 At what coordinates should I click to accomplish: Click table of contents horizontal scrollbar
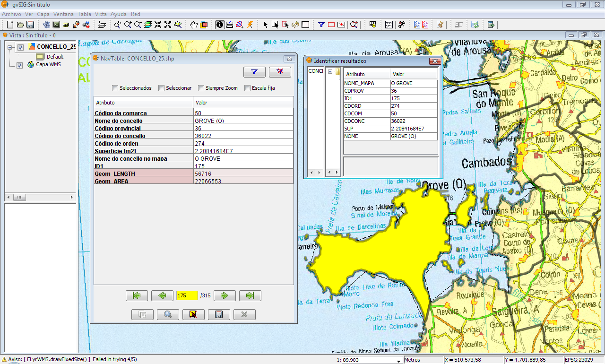tap(40, 197)
